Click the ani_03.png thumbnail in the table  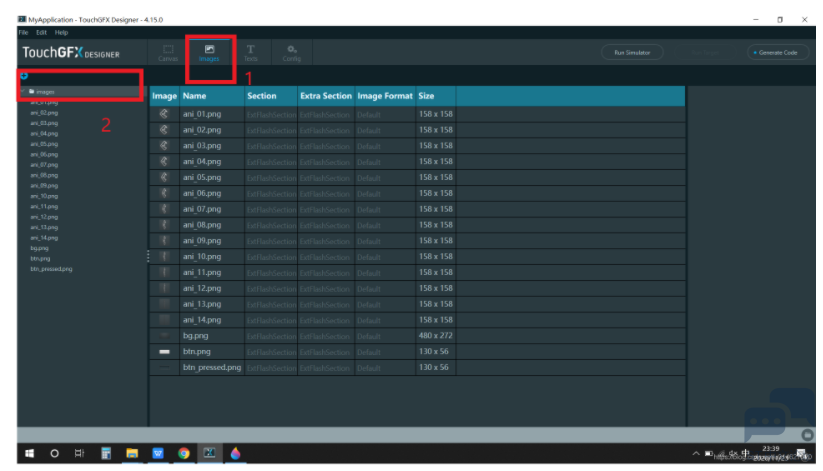pyautogui.click(x=164, y=145)
